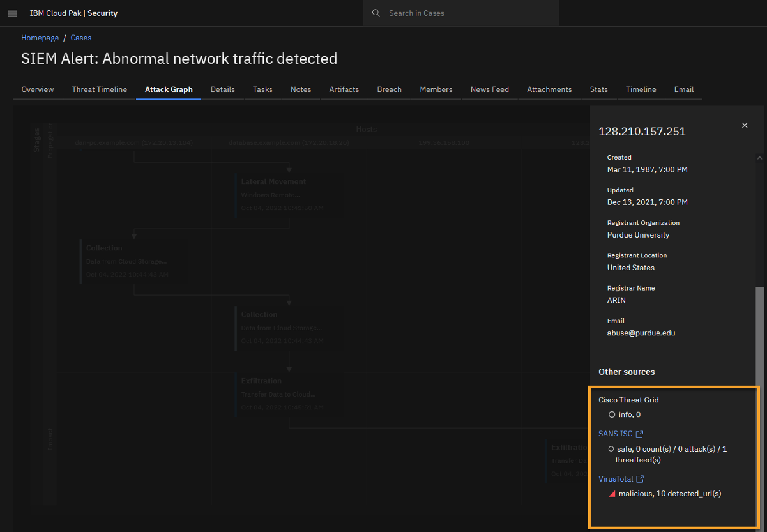Switch to the Overview tab
767x532 pixels.
pos(38,89)
